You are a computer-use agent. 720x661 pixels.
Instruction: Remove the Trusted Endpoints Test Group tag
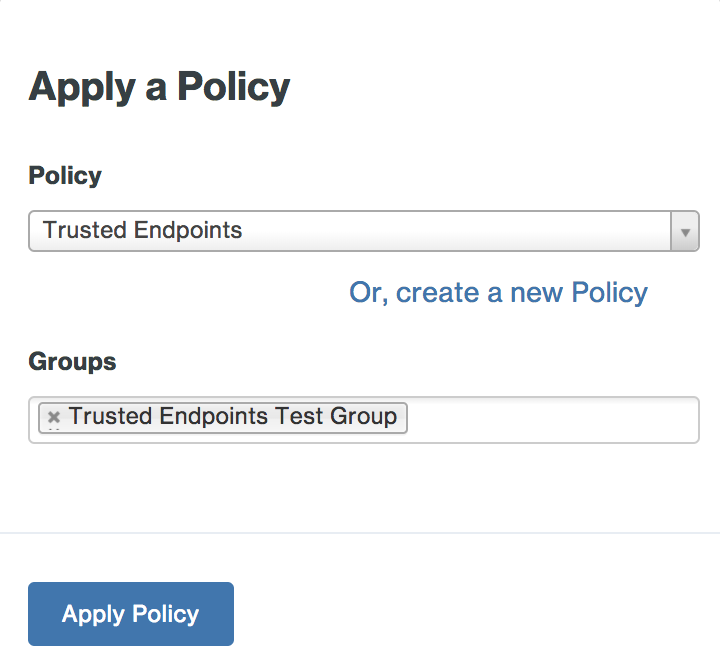(54, 417)
